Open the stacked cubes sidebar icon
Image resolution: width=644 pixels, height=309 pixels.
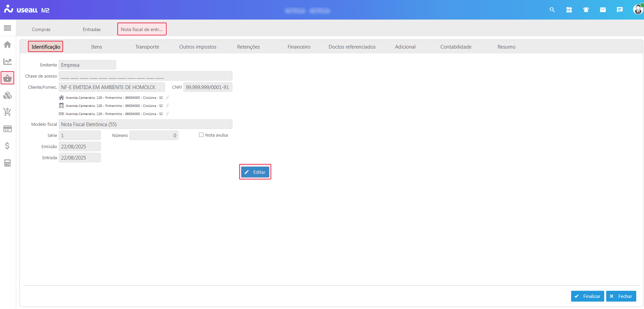coord(7,95)
